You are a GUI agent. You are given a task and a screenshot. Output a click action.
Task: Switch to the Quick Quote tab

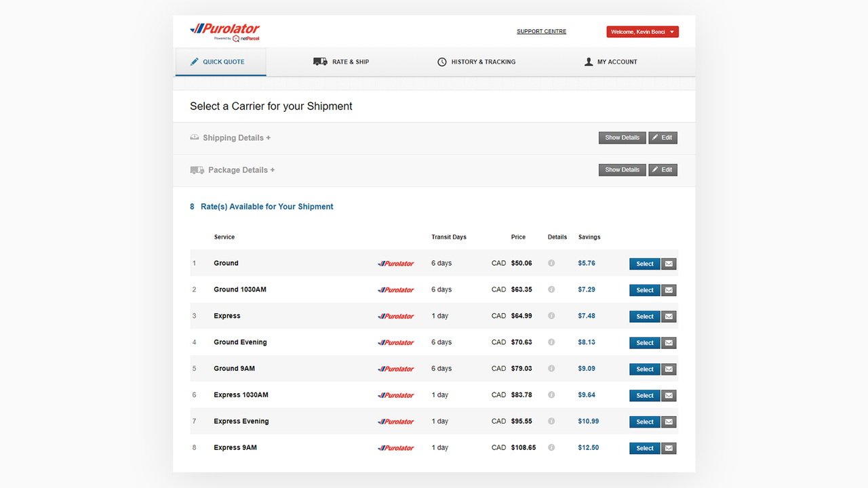coord(220,62)
